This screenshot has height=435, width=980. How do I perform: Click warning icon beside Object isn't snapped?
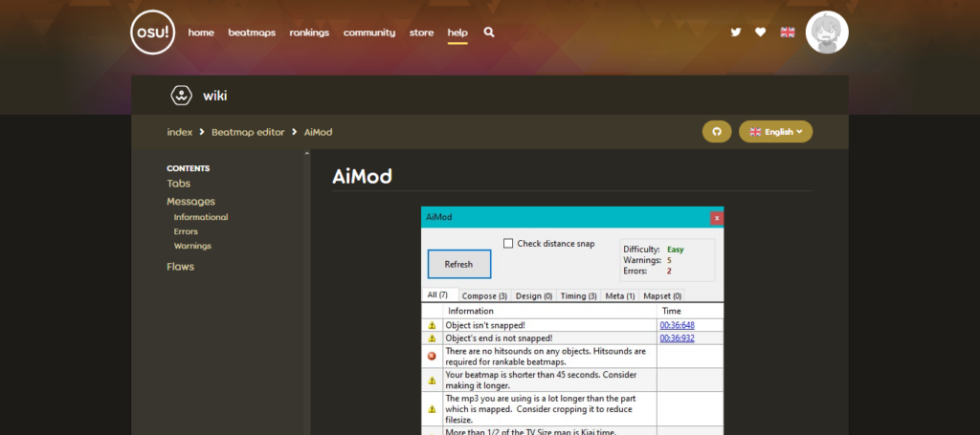tap(432, 325)
